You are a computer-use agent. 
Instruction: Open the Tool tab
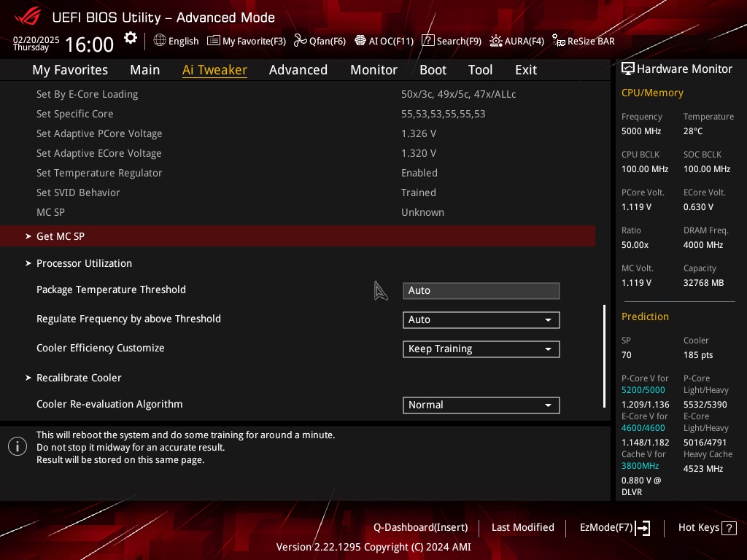pyautogui.click(x=480, y=69)
